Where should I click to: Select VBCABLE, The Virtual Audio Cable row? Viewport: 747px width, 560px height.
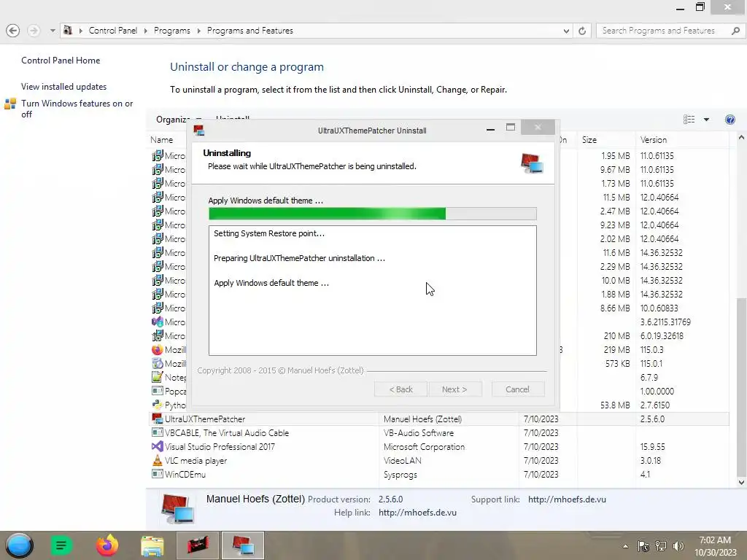pyautogui.click(x=438, y=433)
